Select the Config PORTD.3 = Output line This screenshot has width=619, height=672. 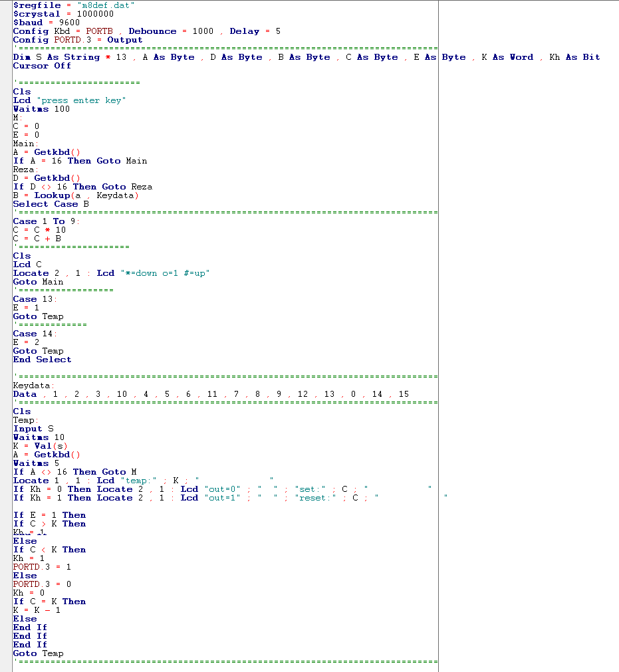point(78,40)
